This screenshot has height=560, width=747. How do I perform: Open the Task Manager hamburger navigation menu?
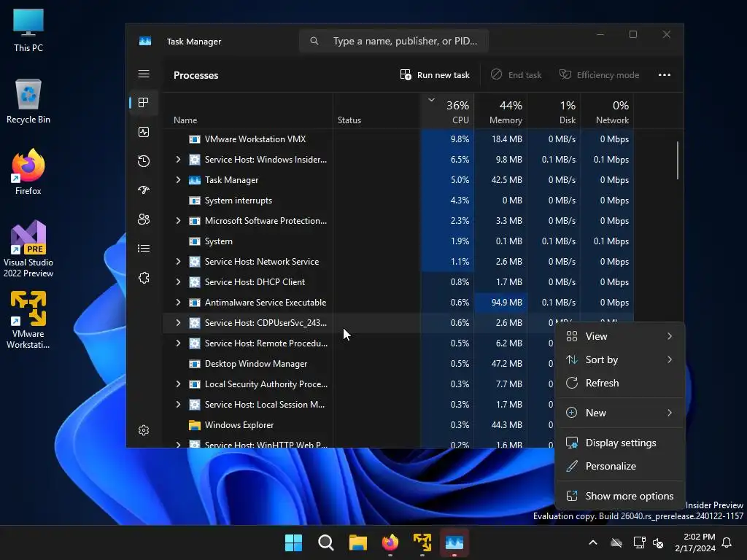[144, 74]
